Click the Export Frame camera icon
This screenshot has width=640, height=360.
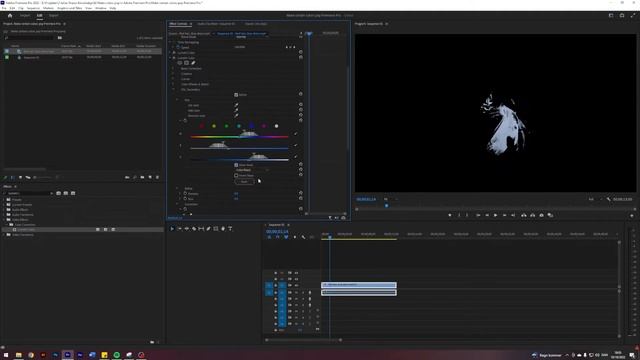(542, 215)
